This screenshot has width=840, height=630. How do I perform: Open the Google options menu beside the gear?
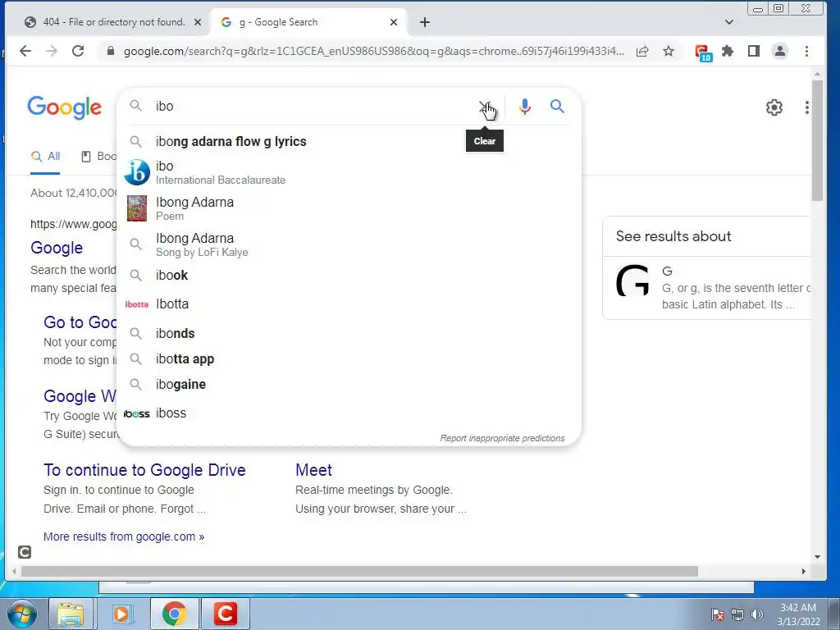pos(807,107)
